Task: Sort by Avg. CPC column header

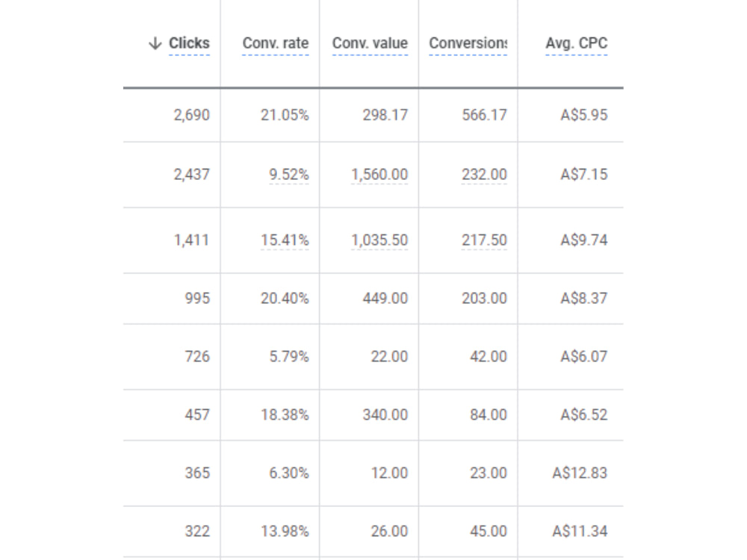Action: click(577, 43)
